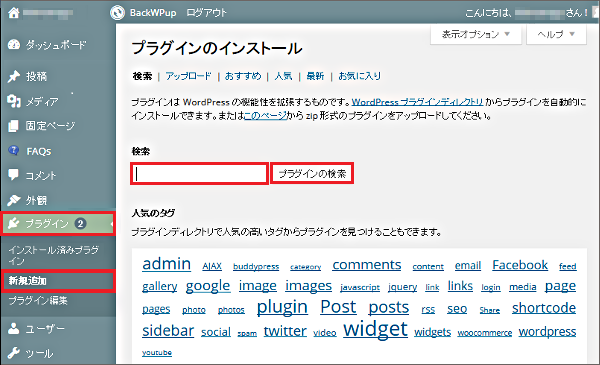Click the comments tag link

tap(367, 265)
